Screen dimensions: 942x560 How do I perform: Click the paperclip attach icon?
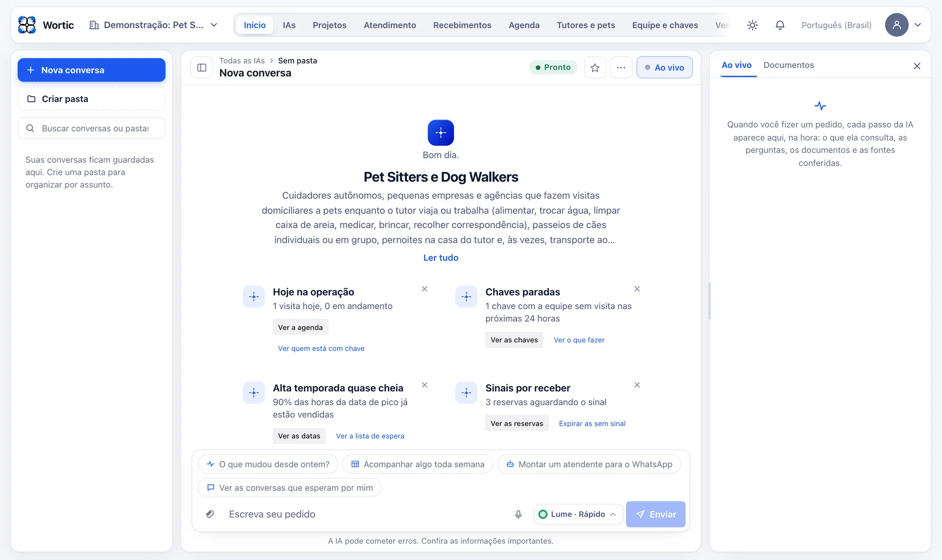coord(210,514)
